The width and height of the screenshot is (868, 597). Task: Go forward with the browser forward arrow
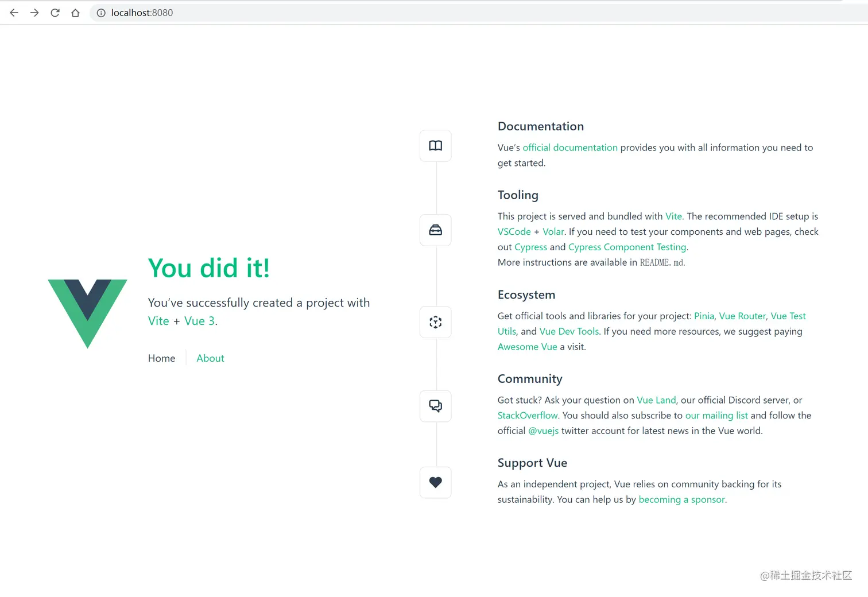coord(34,13)
